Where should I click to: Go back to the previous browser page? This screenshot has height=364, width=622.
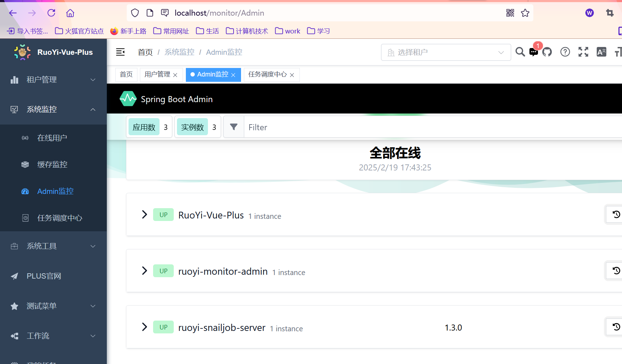13,13
